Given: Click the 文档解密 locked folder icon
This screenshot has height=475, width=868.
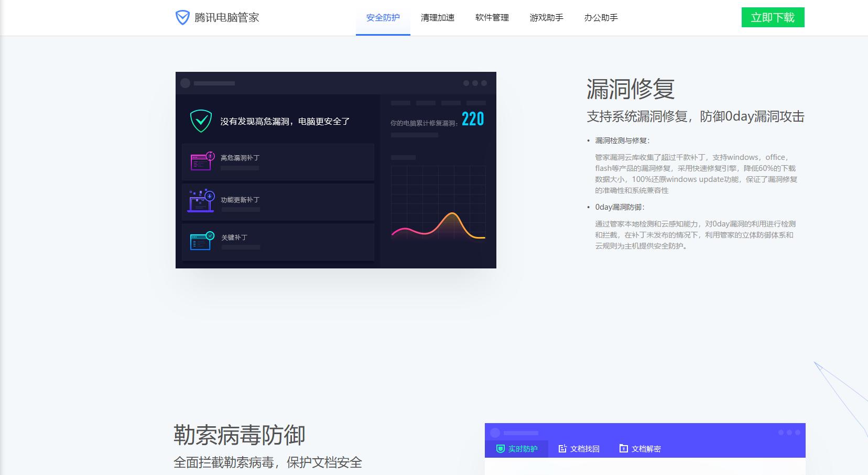Looking at the screenshot, I should pos(623,448).
